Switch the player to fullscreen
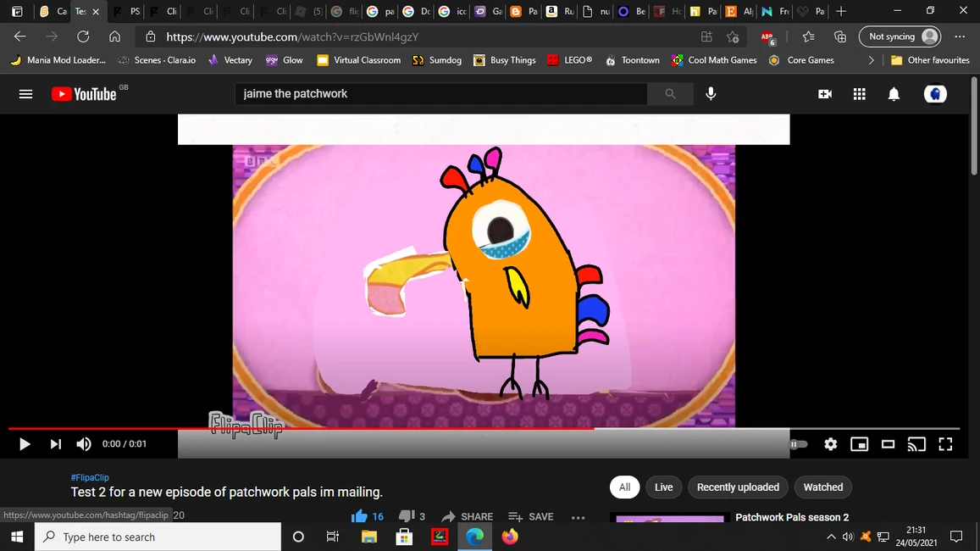Viewport: 980px width, 551px height. (x=944, y=443)
